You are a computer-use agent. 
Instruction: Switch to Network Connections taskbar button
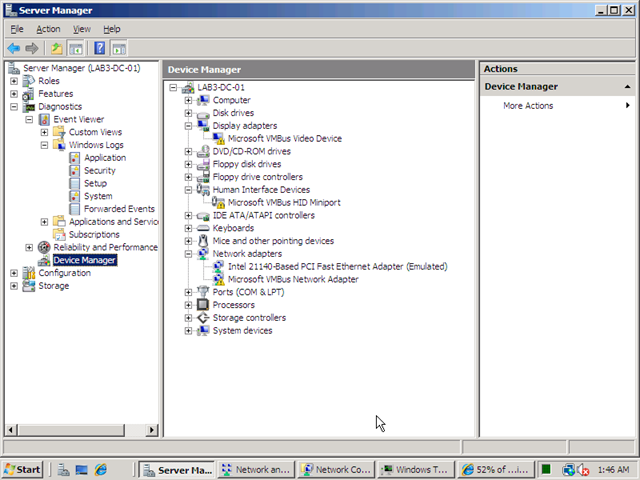coord(336,470)
